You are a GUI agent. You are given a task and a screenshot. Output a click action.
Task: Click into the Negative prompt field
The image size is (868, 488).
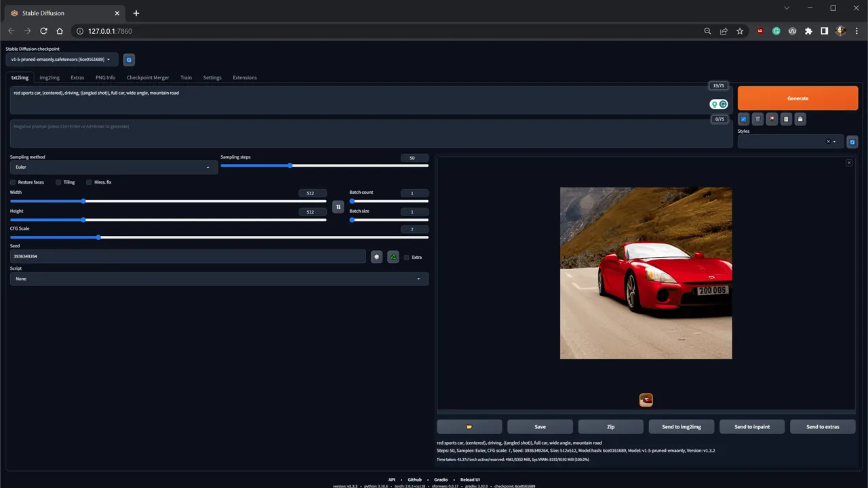(371, 134)
